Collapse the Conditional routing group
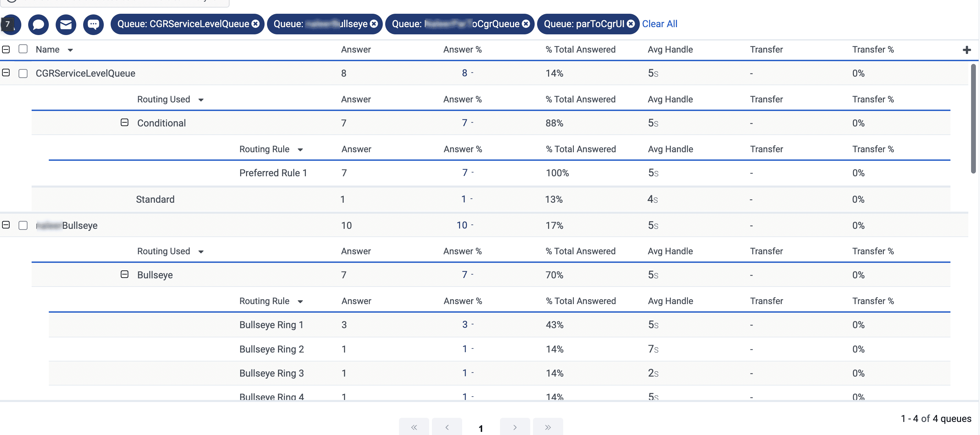The image size is (980, 435). pos(124,123)
